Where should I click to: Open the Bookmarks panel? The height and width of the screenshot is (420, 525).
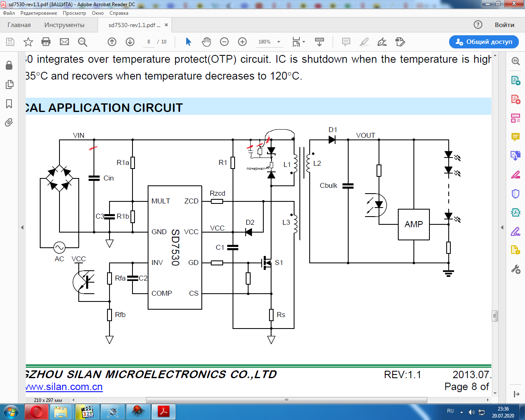tap(9, 104)
